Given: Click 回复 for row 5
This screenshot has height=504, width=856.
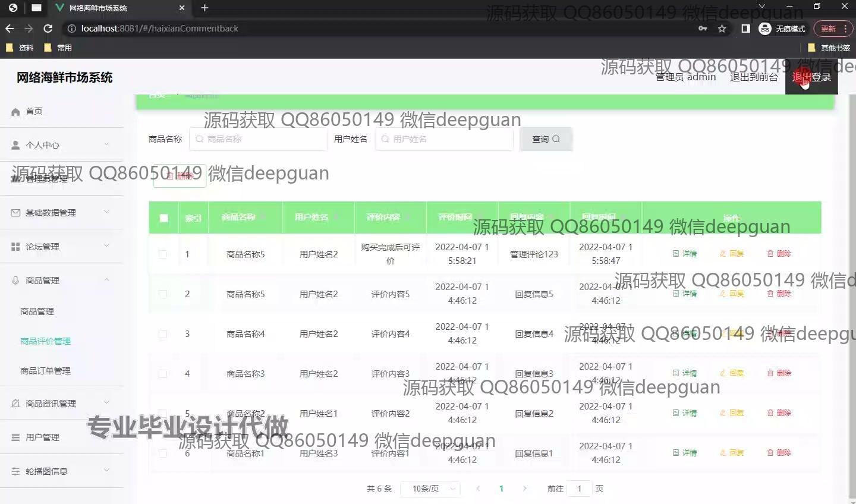Looking at the screenshot, I should (x=732, y=413).
